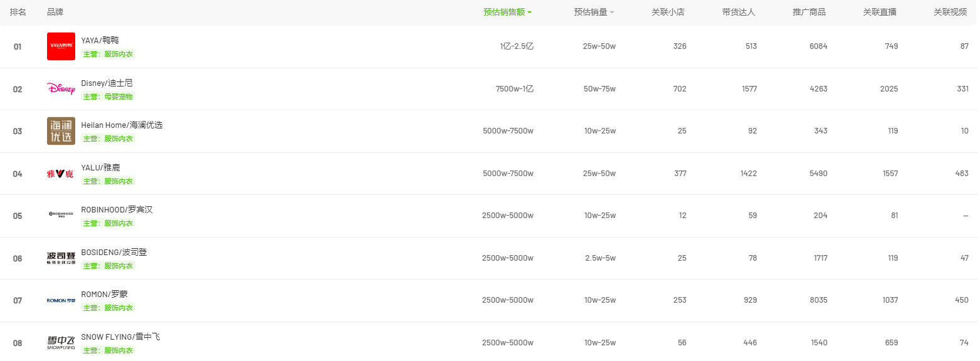This screenshot has height=361, width=980.
Task: Click the 702 associated shops value
Action: coord(680,89)
